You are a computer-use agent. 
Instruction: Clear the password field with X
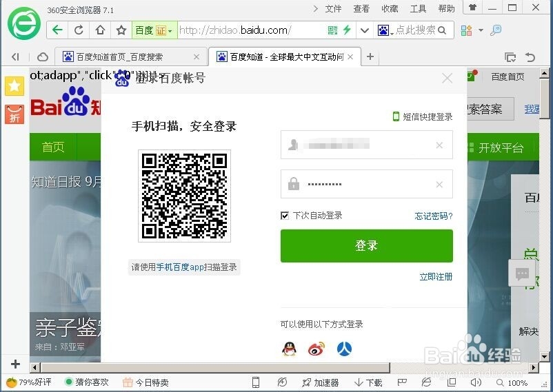pyautogui.click(x=439, y=185)
